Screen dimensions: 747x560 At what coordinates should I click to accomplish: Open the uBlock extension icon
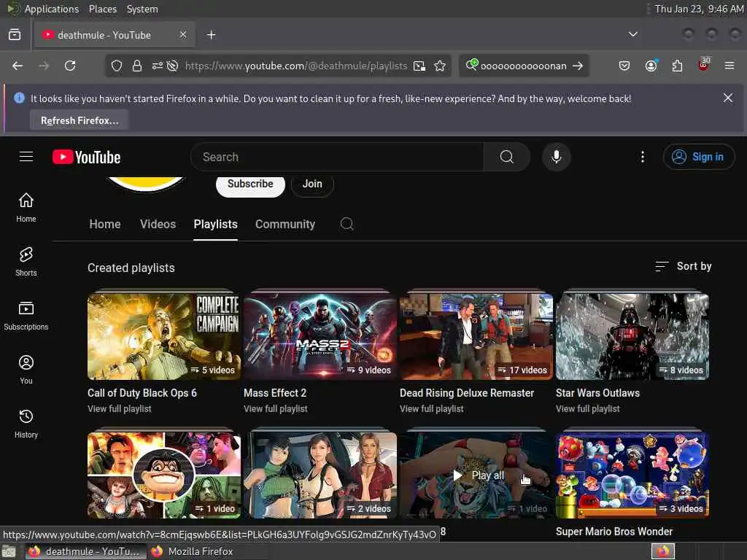703,65
